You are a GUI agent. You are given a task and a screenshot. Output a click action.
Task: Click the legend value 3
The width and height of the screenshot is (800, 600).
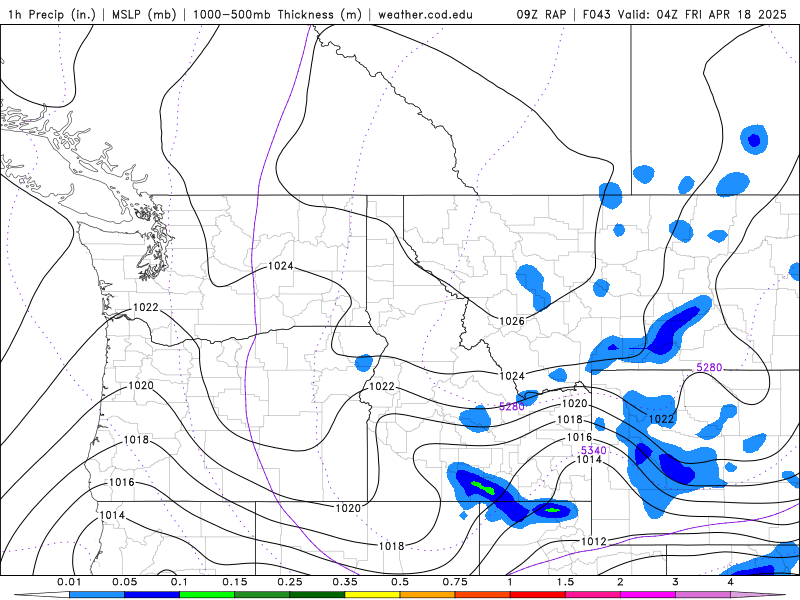pyautogui.click(x=676, y=582)
